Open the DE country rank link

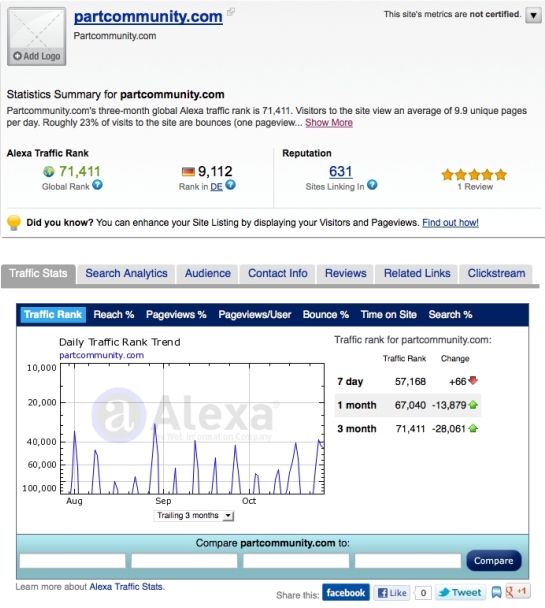216,187
